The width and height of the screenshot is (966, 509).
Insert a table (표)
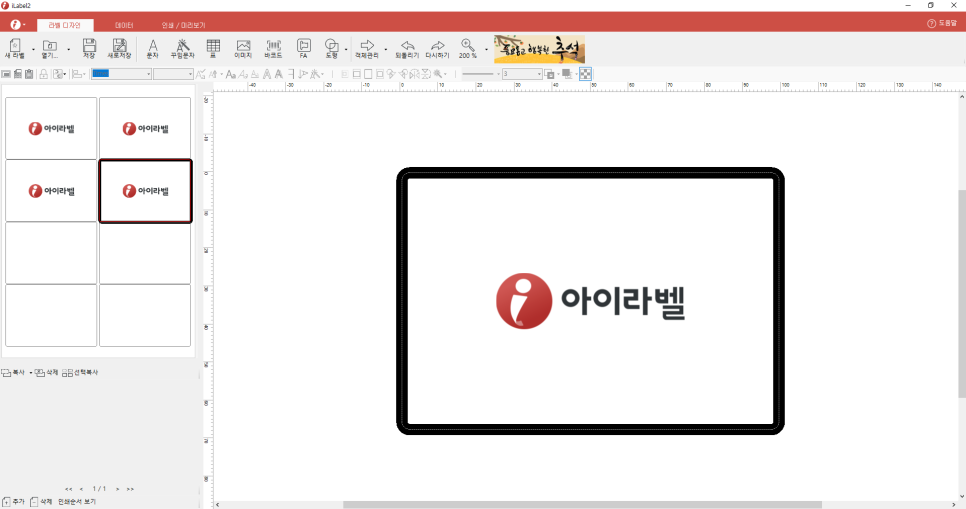pyautogui.click(x=213, y=49)
